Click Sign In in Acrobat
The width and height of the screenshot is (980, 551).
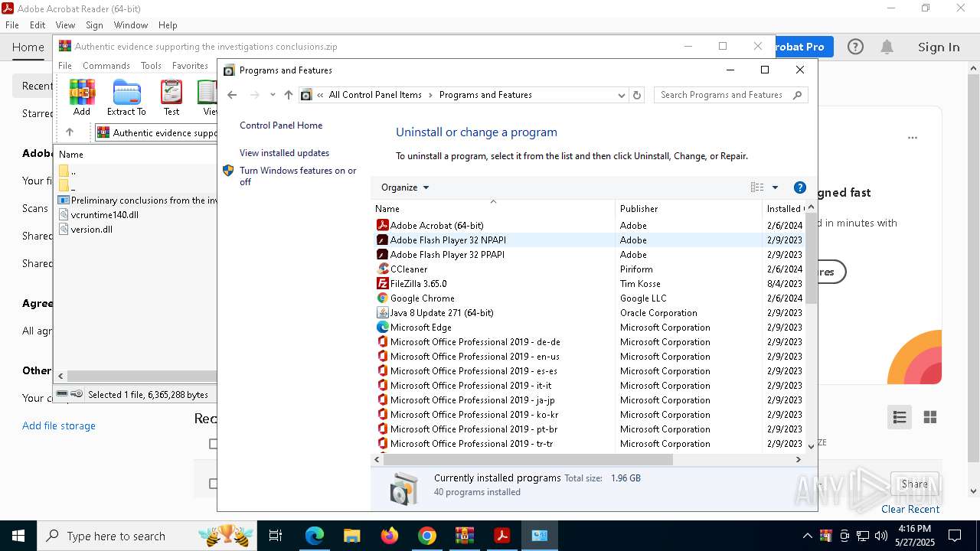coord(939,47)
